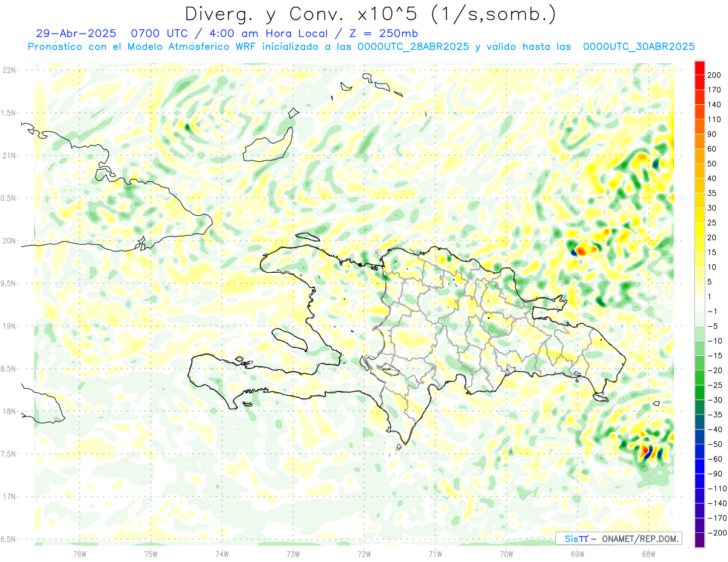The image size is (728, 562).
Task: Click the white swatch between colorbar values 1 and -1
Action: pos(699,304)
